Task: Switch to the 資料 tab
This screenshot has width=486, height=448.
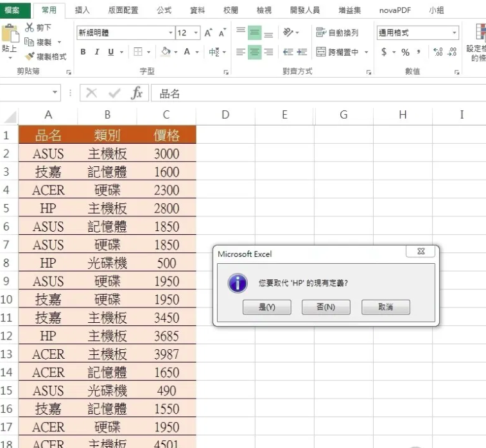Action: pos(198,10)
